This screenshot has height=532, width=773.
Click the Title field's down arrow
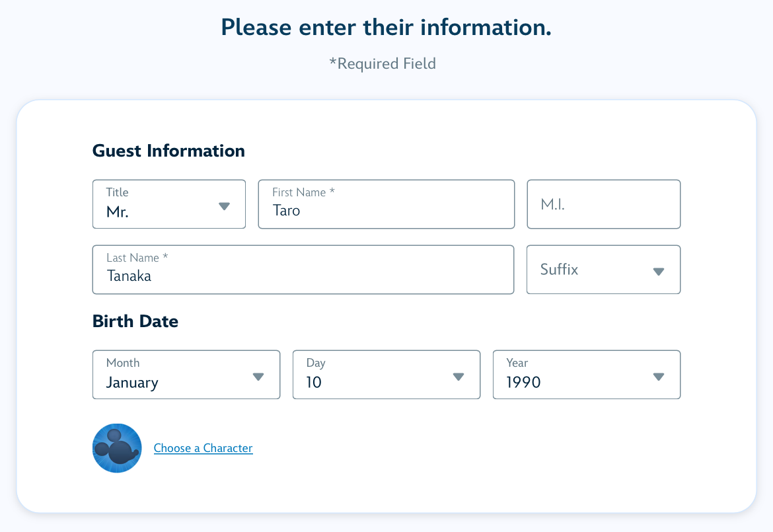(225, 206)
